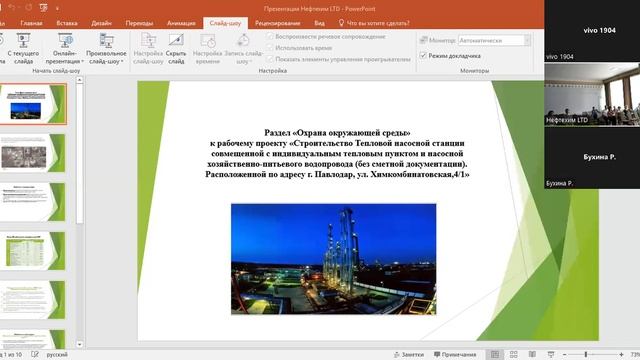Viewport: 640px width, 360px height.
Task: Select the vivo 1904 participant tile
Action: [x=592, y=31]
